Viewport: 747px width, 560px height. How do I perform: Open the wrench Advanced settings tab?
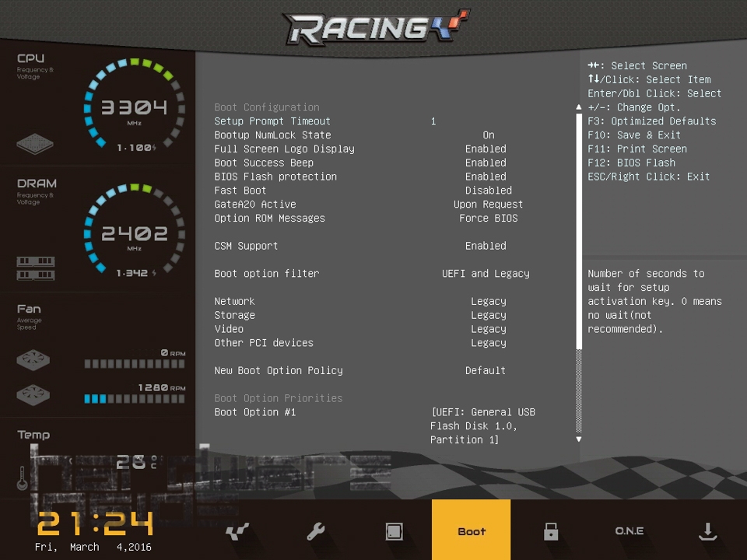[x=315, y=532]
